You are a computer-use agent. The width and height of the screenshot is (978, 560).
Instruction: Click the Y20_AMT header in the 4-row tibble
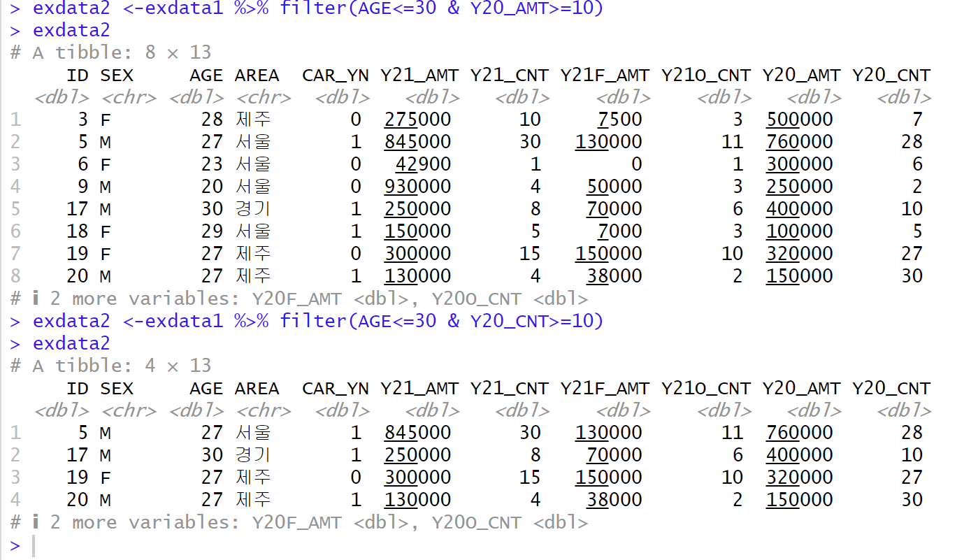(802, 389)
